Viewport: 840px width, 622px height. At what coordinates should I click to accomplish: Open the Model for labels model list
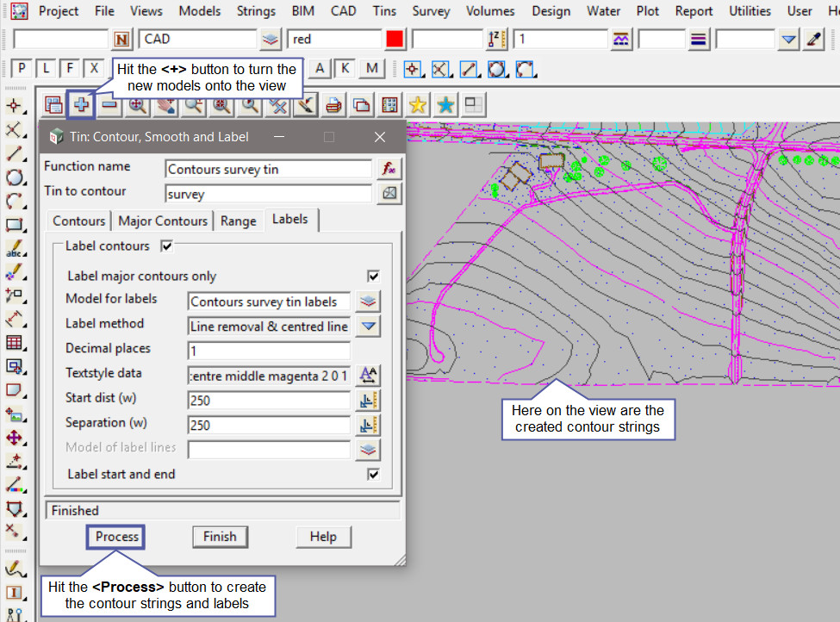click(x=369, y=302)
